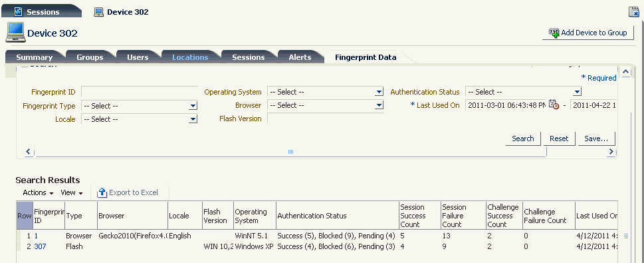Switch to the Users tab
The image size is (644, 263).
click(138, 57)
